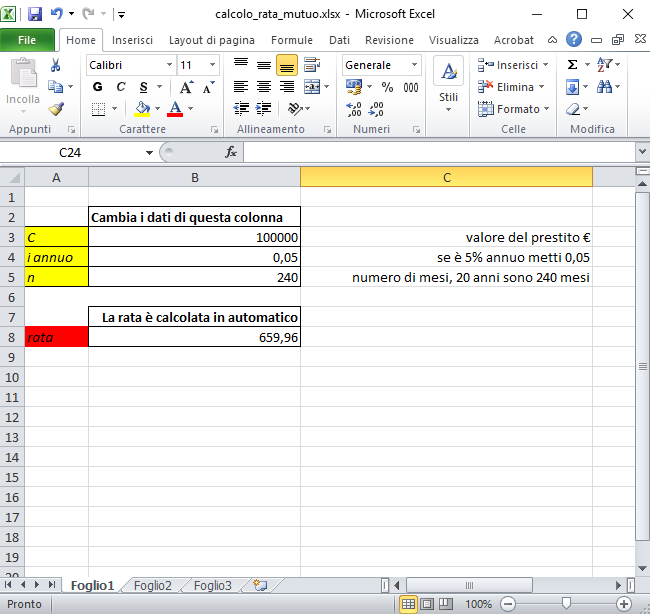Open the Dati ribbon tab
This screenshot has width=650, height=614.
coord(339,40)
